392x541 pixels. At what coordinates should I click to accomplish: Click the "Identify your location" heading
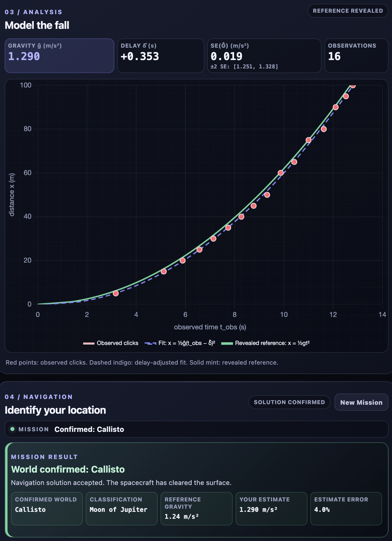[55, 410]
